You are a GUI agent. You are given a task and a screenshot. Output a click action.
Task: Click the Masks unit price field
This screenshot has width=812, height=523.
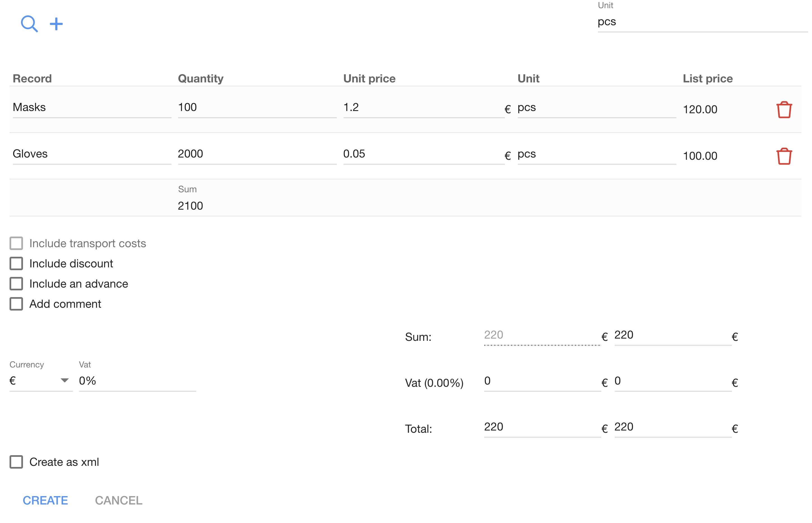click(423, 108)
